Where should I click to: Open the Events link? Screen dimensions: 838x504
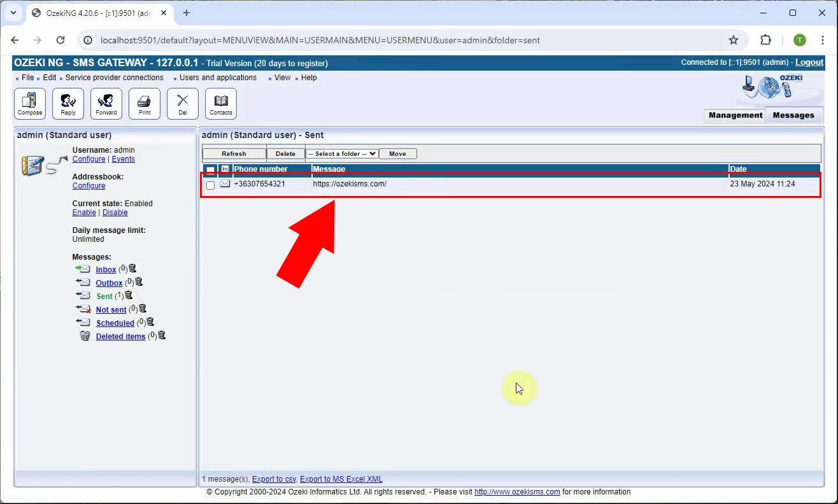pyautogui.click(x=124, y=159)
